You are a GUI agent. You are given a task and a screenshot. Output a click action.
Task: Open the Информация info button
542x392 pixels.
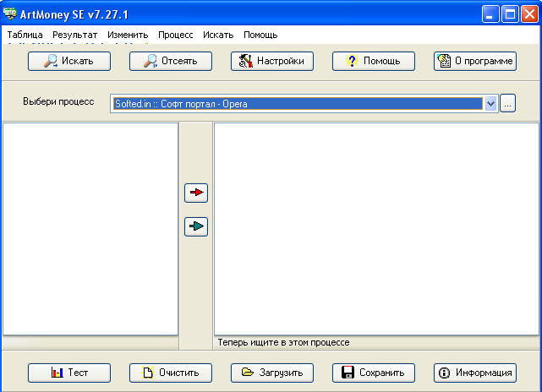click(x=475, y=373)
